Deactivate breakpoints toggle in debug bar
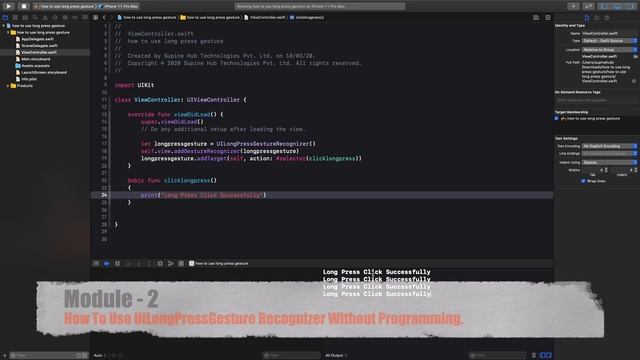 click(107, 264)
